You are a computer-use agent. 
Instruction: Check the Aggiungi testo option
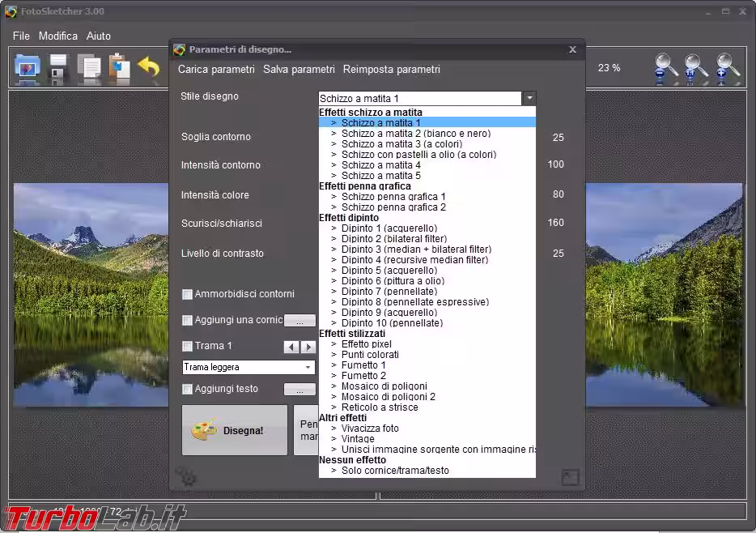tap(187, 390)
